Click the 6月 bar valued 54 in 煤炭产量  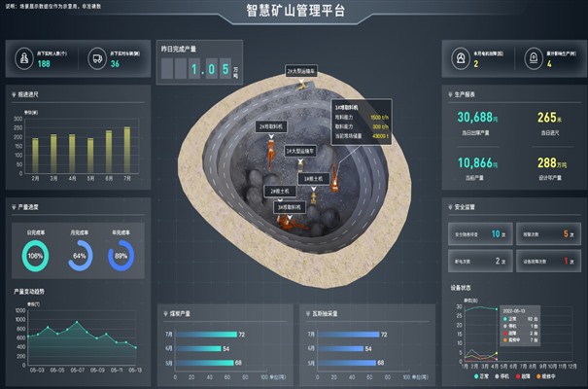click(x=198, y=348)
